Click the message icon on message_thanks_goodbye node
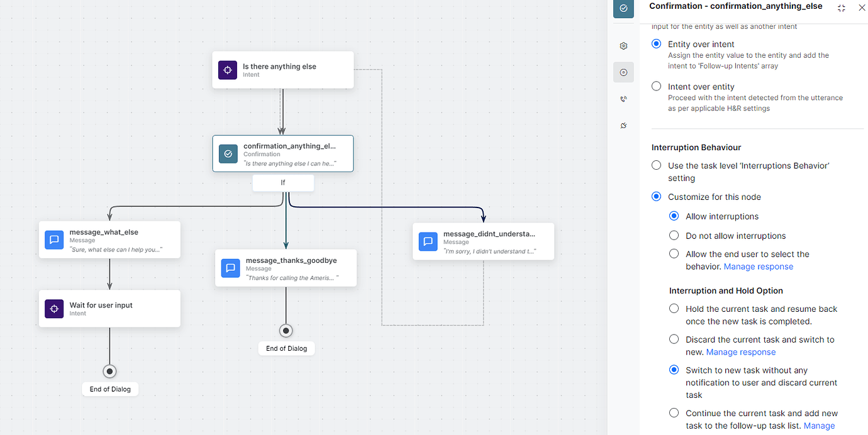The width and height of the screenshot is (868, 435). coord(230,268)
